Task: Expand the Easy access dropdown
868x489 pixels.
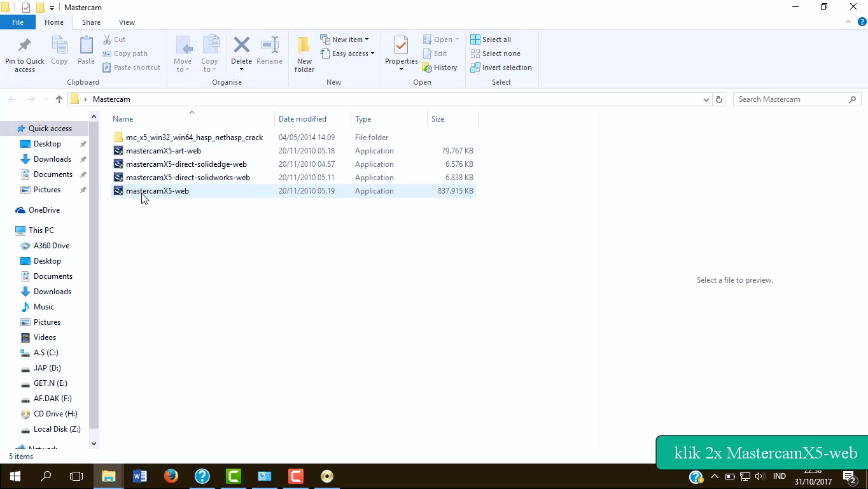Action: point(347,53)
